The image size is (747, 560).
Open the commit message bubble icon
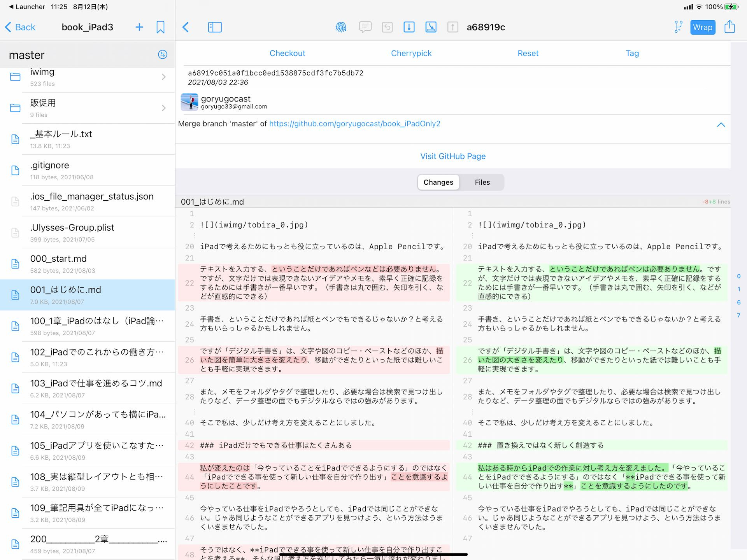(365, 27)
